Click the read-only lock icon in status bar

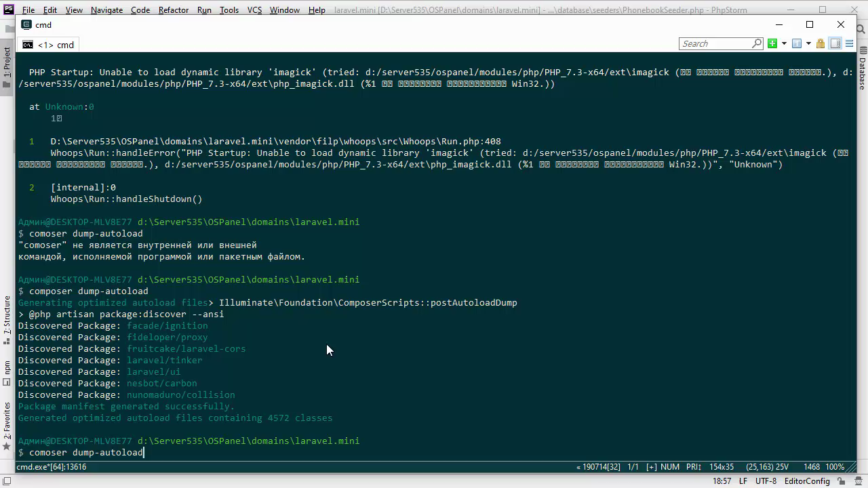pyautogui.click(x=842, y=481)
